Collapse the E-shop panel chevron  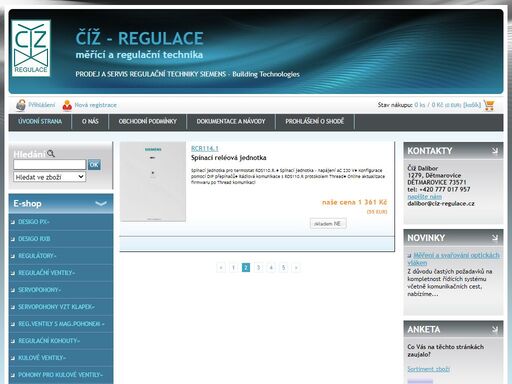click(x=101, y=203)
